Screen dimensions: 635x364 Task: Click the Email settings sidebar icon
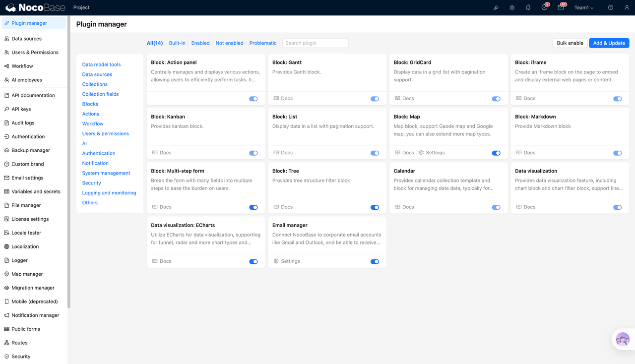pyautogui.click(x=6, y=178)
